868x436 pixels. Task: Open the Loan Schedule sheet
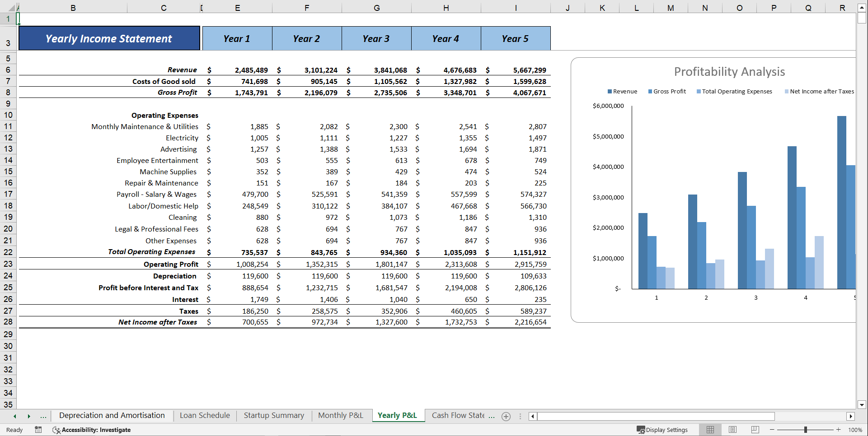205,415
